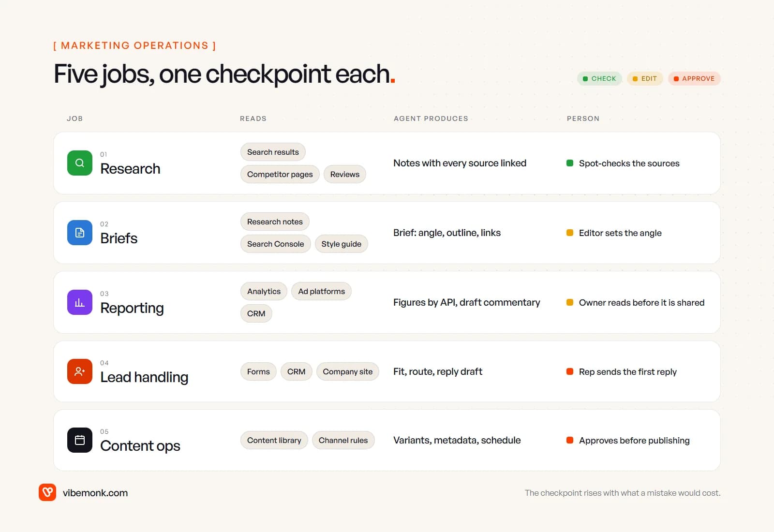Click the Forms tag

(x=258, y=371)
